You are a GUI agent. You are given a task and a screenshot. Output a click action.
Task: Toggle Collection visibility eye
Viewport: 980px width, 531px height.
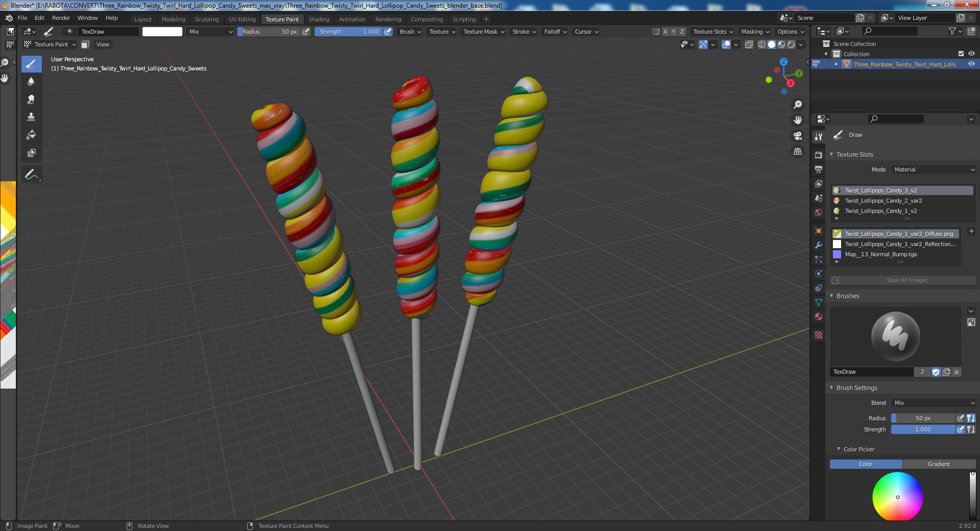(971, 54)
